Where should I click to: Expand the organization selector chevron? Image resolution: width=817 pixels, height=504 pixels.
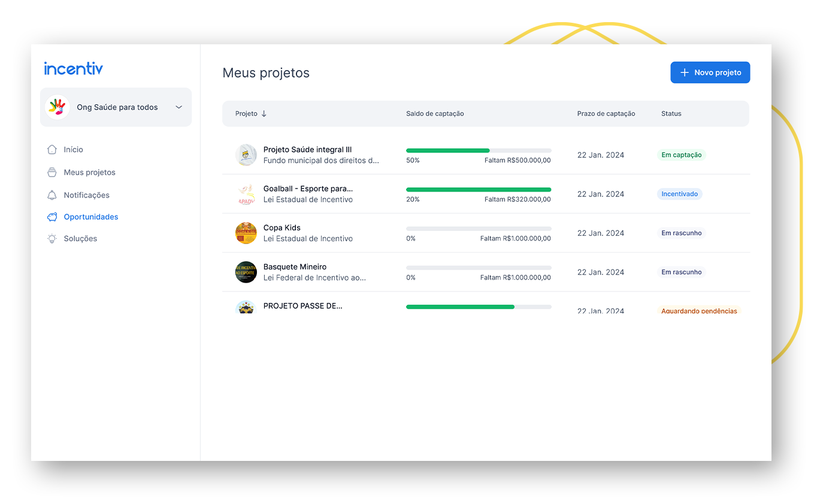pos(178,107)
